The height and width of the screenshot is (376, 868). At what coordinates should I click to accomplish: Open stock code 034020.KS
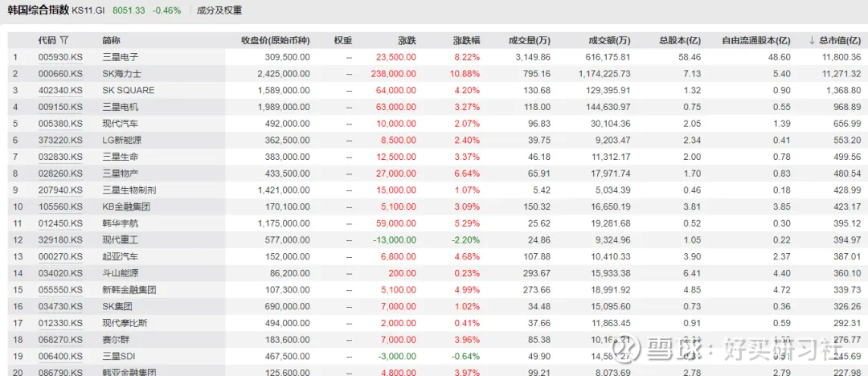point(60,273)
